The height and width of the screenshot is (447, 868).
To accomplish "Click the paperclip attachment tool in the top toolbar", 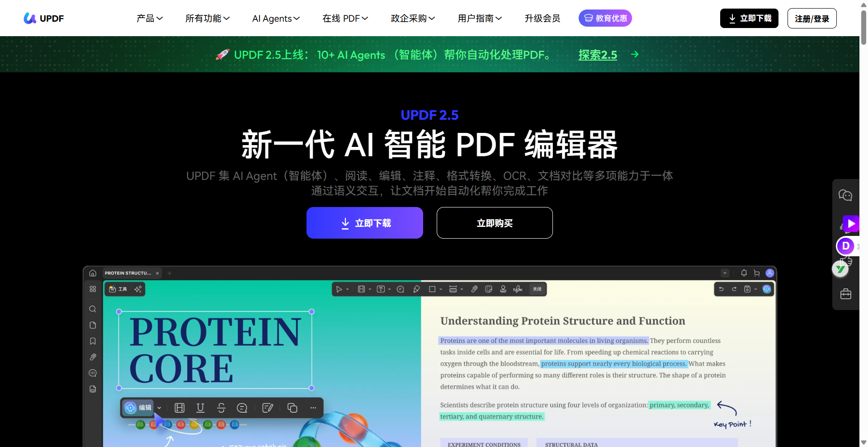I will pyautogui.click(x=474, y=289).
